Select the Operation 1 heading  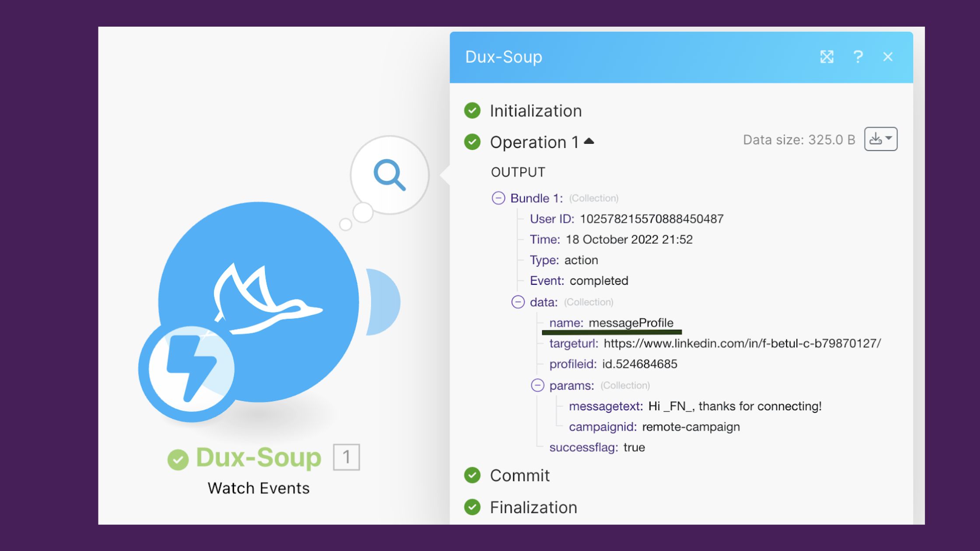point(534,142)
